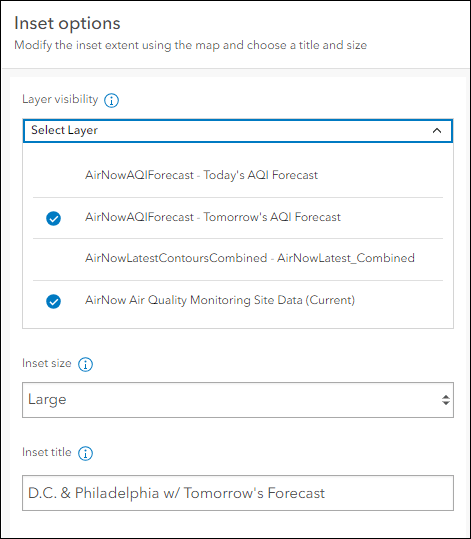Select AirNowAQIForecast - Today's AQI Forecast layer
The height and width of the screenshot is (539, 471).
238,175
